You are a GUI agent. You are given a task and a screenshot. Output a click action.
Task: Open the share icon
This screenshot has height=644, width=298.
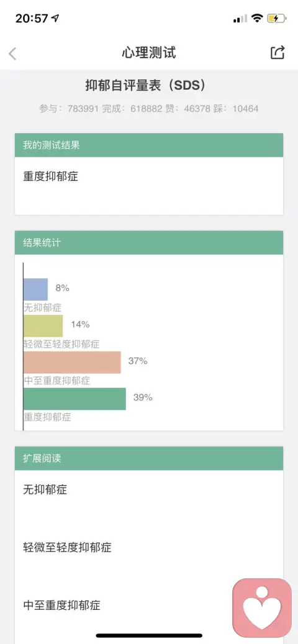pos(278,53)
